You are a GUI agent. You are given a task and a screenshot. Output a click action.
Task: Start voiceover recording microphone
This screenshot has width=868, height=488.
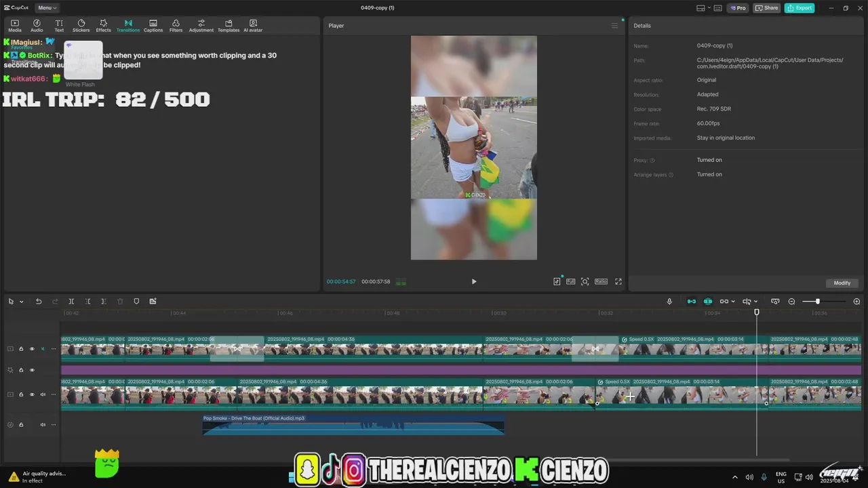(669, 302)
